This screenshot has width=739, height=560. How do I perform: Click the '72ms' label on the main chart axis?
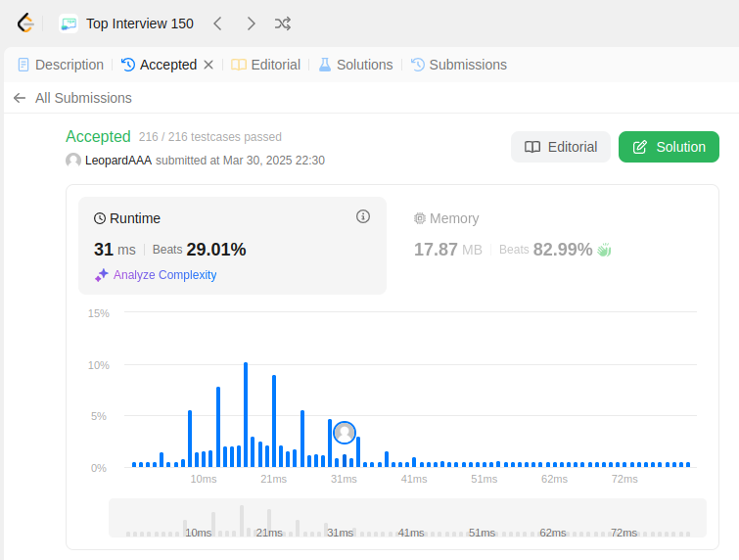coord(624,479)
